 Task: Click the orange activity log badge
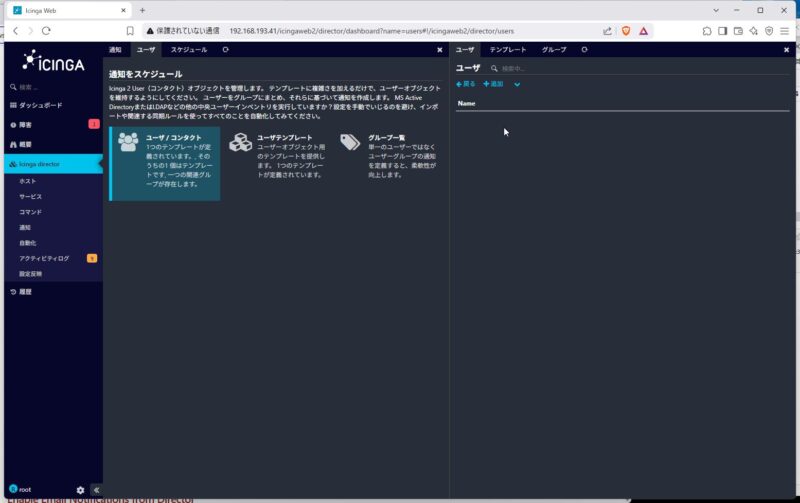point(92,258)
